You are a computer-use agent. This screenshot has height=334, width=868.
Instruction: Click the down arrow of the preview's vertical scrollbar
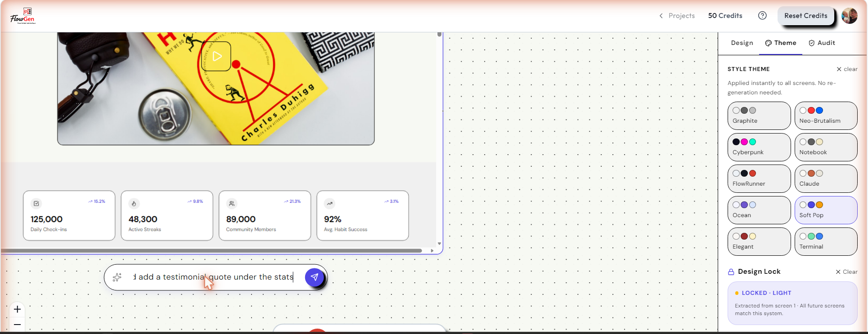439,244
